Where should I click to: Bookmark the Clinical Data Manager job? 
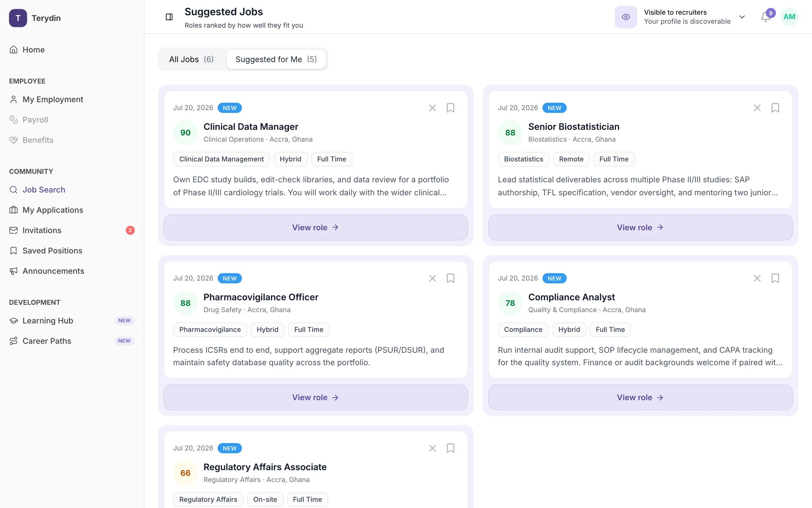point(450,108)
